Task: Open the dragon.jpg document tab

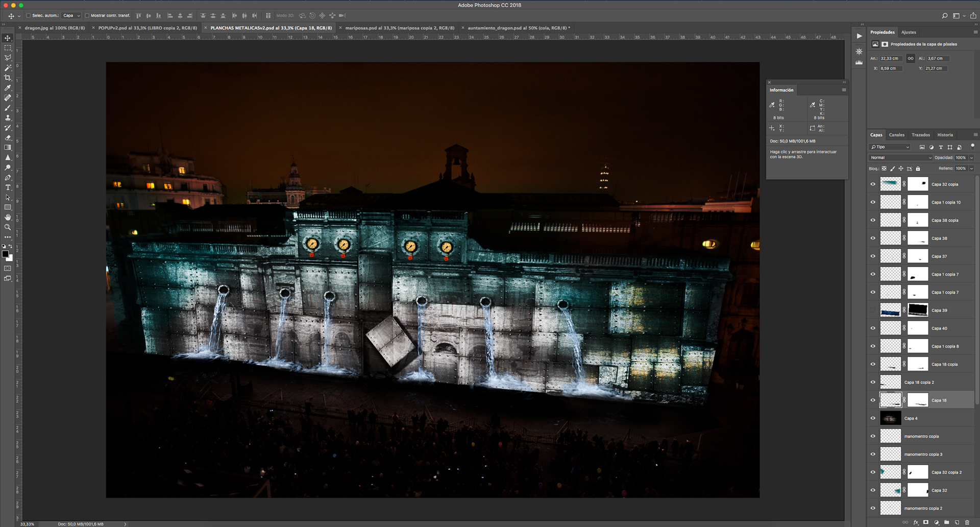Action: point(55,28)
